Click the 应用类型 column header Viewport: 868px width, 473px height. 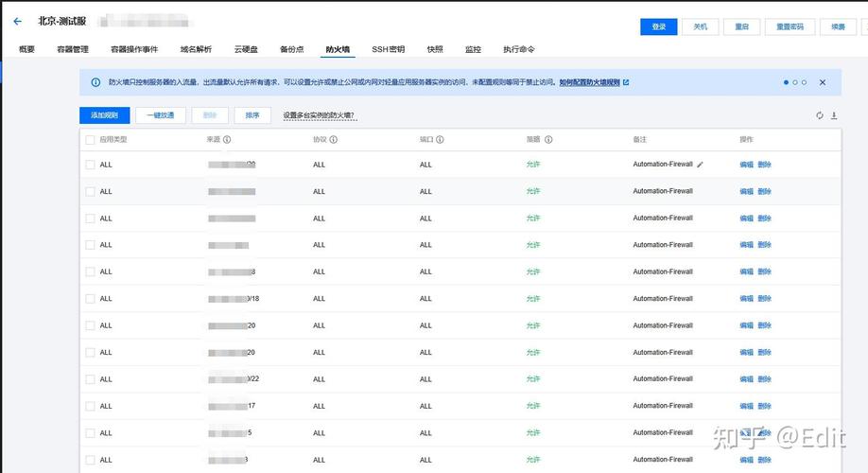tap(113, 140)
